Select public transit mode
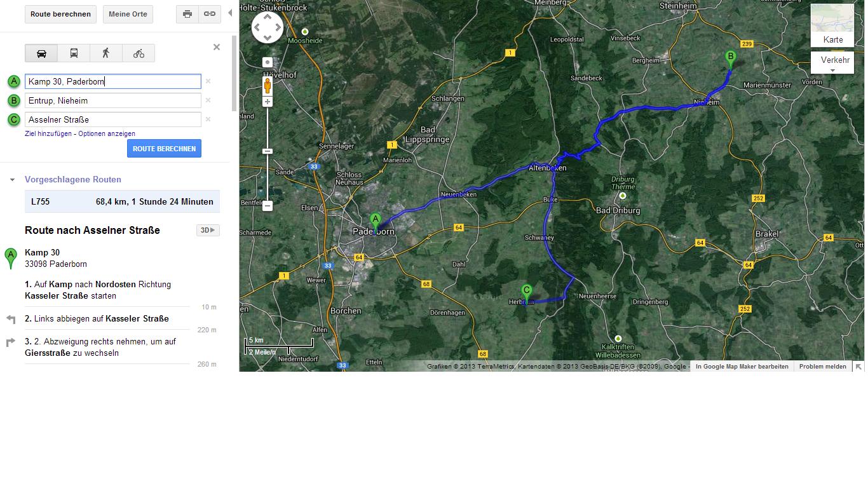This screenshot has width=868, height=488. point(74,53)
